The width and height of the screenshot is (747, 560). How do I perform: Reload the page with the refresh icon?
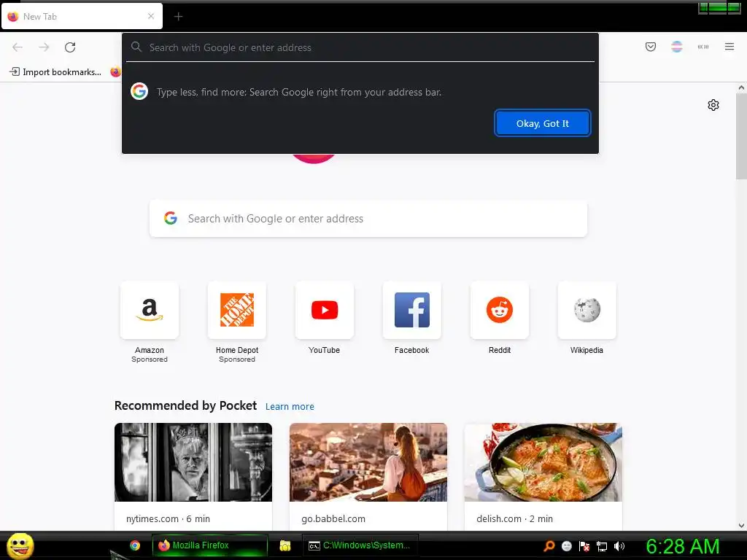click(70, 47)
